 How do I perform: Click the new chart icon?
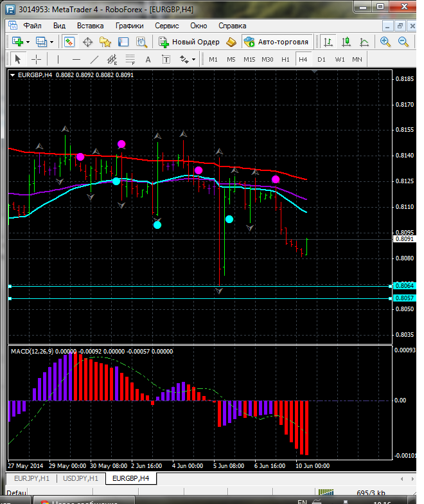[16, 42]
